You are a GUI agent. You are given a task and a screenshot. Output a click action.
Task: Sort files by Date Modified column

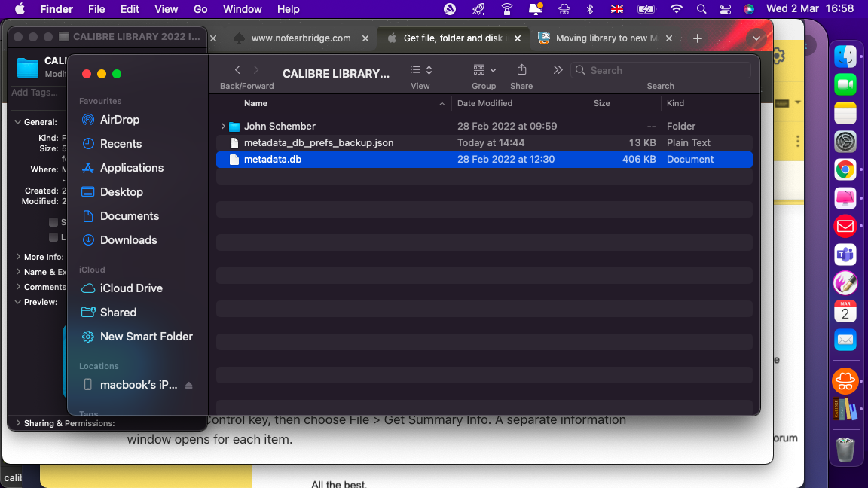pos(484,103)
